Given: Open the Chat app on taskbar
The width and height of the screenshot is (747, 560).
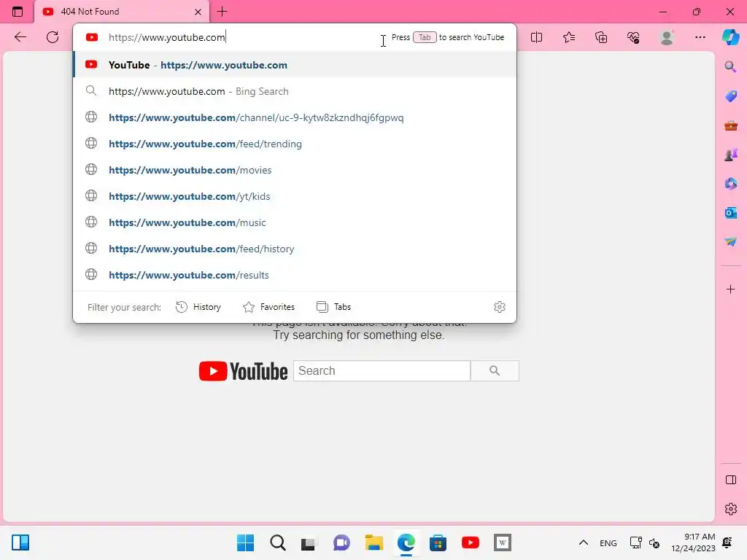Looking at the screenshot, I should tap(341, 542).
